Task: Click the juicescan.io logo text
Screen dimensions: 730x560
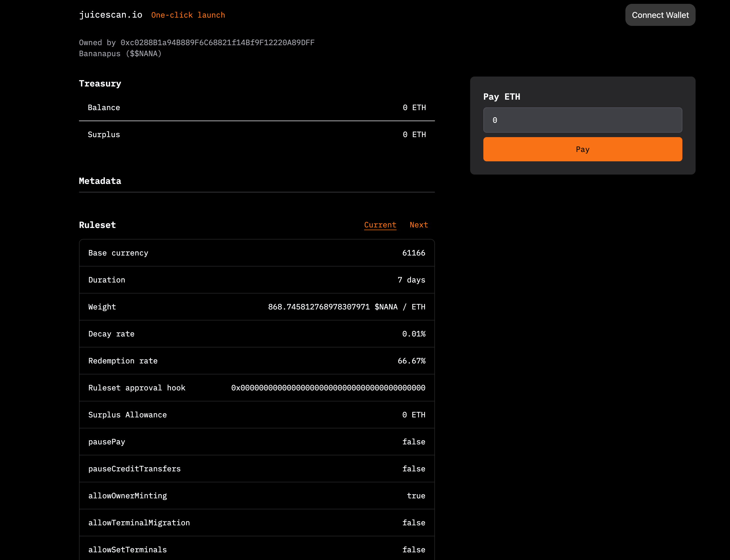Action: coord(111,15)
